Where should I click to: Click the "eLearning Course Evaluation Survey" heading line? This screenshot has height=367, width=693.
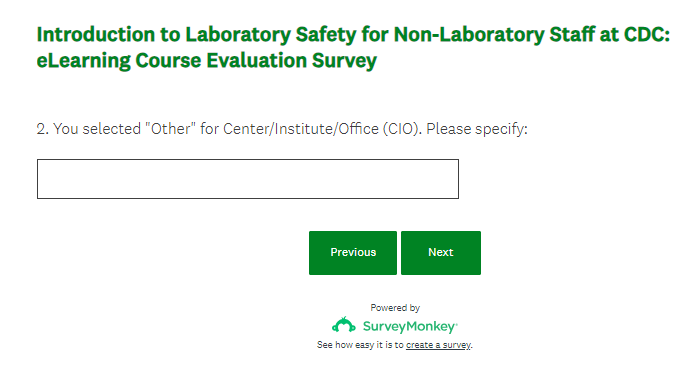point(207,61)
